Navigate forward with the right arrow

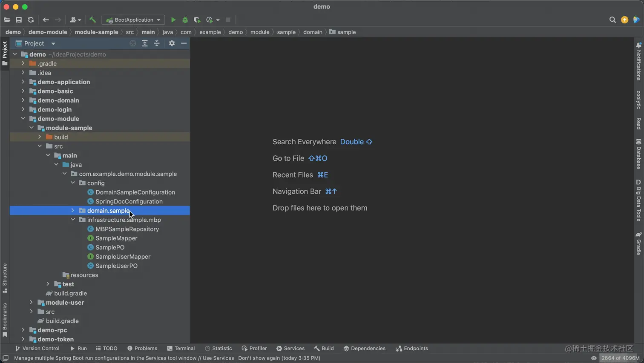(58, 20)
